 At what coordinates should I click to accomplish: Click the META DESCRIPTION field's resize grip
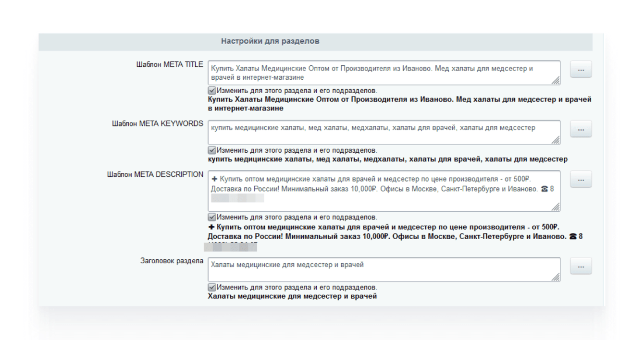(x=556, y=207)
